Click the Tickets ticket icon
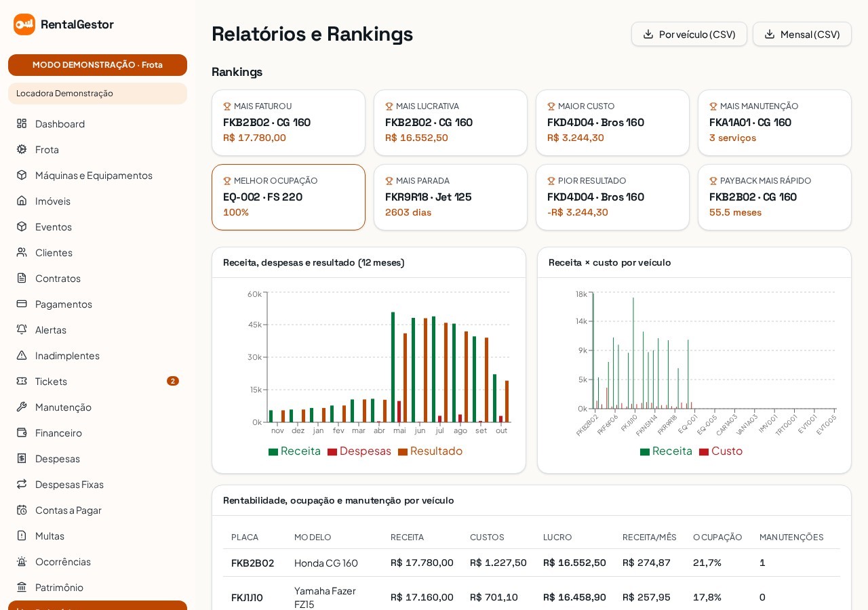Image resolution: width=868 pixels, height=610 pixels. click(22, 381)
